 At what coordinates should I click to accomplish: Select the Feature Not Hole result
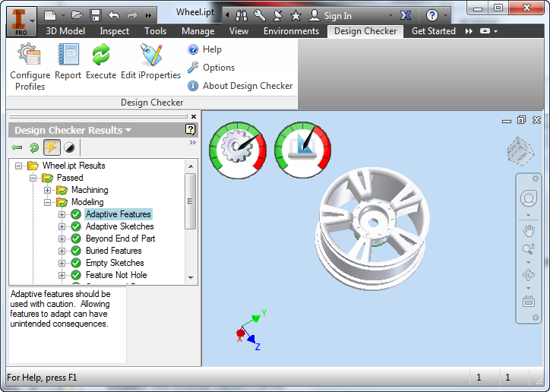116,275
